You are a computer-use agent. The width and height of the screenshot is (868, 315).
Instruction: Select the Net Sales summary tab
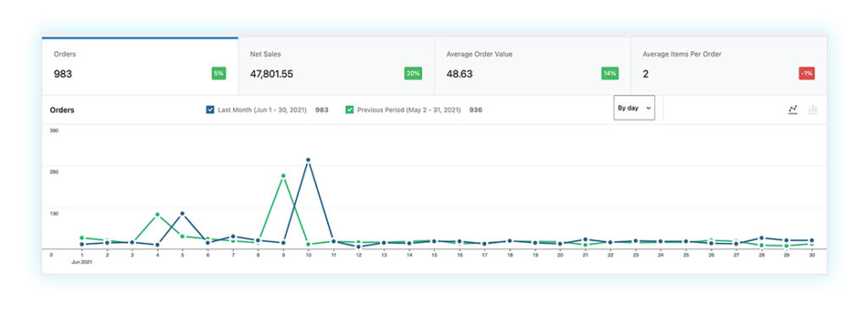tap(336, 66)
